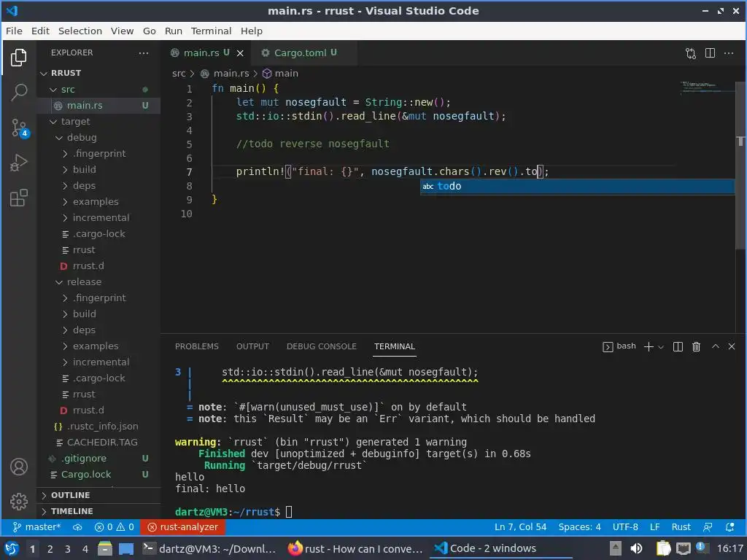The image size is (747, 560).
Task: Open editor more actions ellipsis
Action: coord(729,52)
